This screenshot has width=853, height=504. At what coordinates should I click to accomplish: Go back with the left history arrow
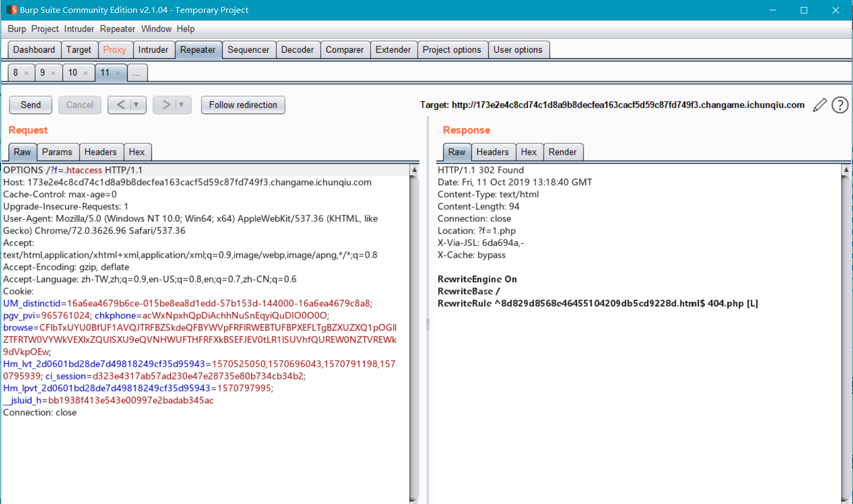[121, 105]
